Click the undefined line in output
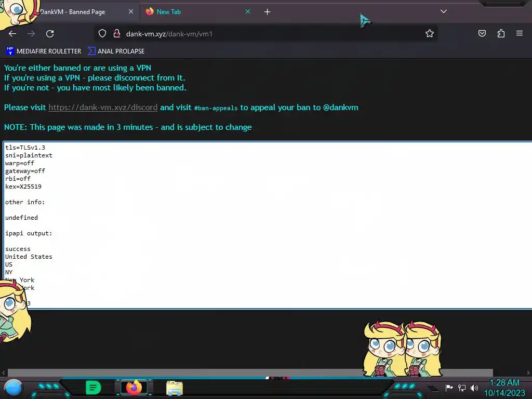Image resolution: width=532 pixels, height=399 pixels. [x=22, y=218]
